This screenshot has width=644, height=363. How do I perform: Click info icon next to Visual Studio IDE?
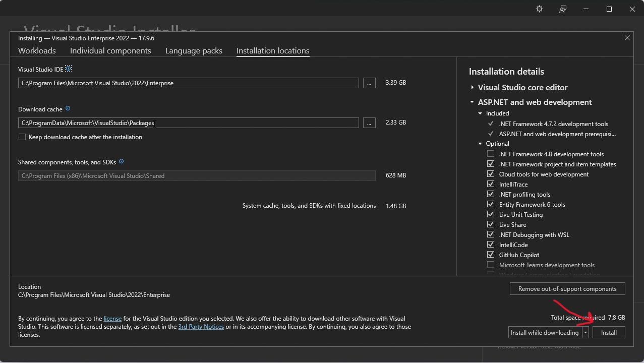point(69,69)
